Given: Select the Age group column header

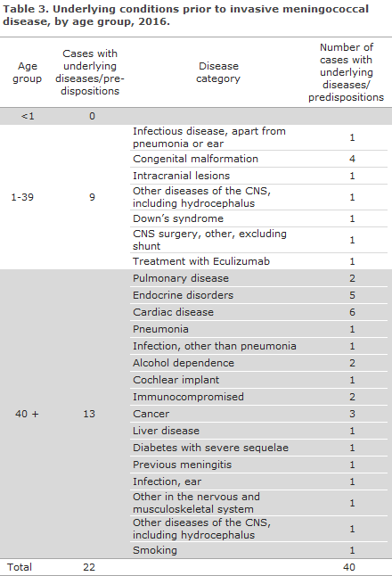Looking at the screenshot, I should [x=27, y=72].
